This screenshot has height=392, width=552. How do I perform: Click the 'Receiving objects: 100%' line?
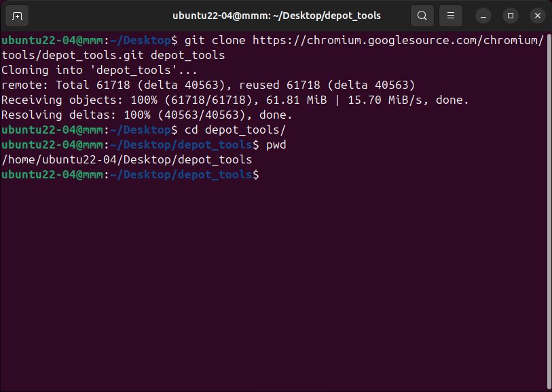(x=235, y=100)
